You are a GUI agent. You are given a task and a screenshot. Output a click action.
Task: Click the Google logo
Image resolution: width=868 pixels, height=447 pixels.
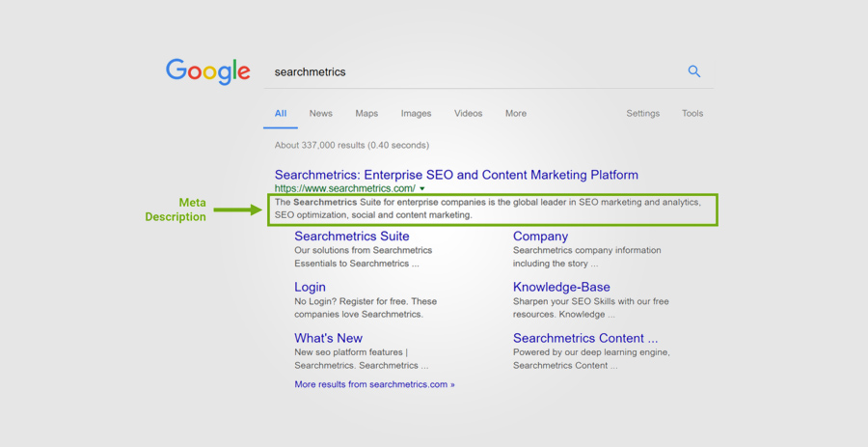coord(208,71)
